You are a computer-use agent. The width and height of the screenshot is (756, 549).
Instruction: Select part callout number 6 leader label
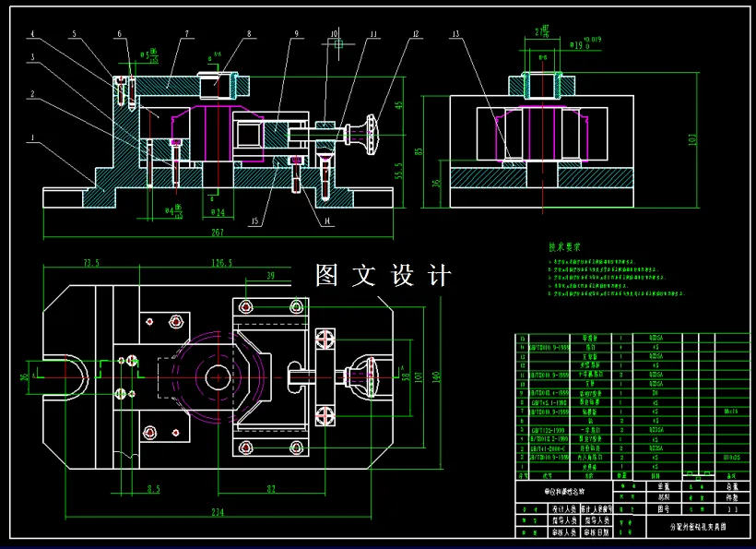pos(120,34)
